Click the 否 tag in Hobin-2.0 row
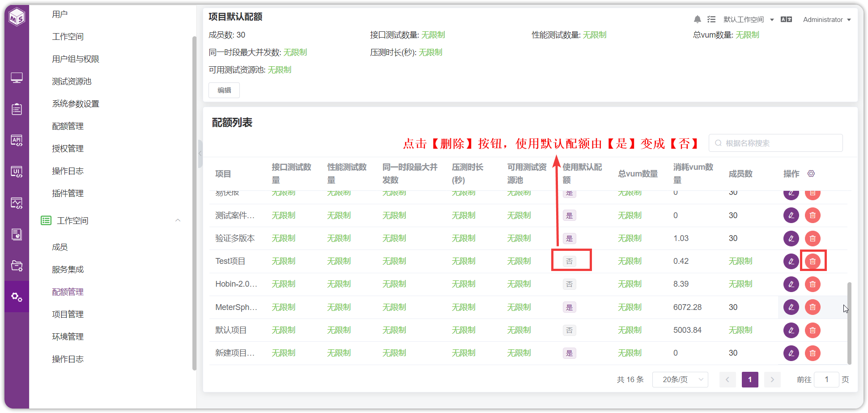Viewport: 868px width, 413px height. click(x=569, y=284)
